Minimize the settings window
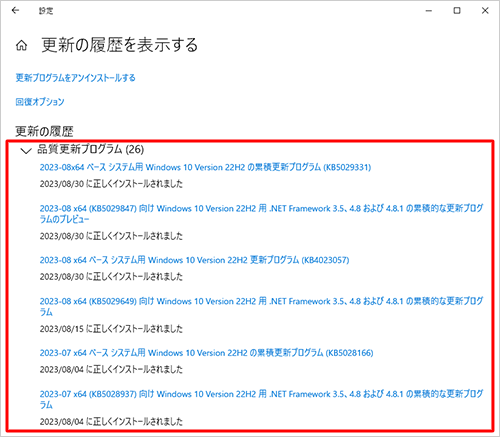 429,11
